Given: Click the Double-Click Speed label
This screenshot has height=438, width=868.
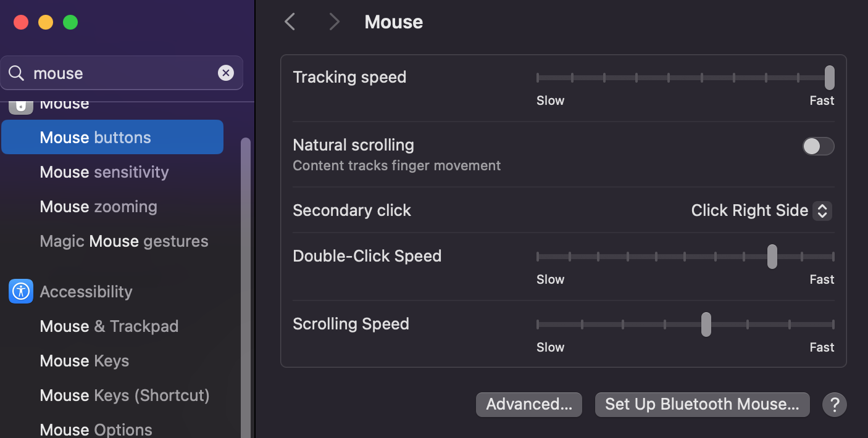Looking at the screenshot, I should coord(367,256).
